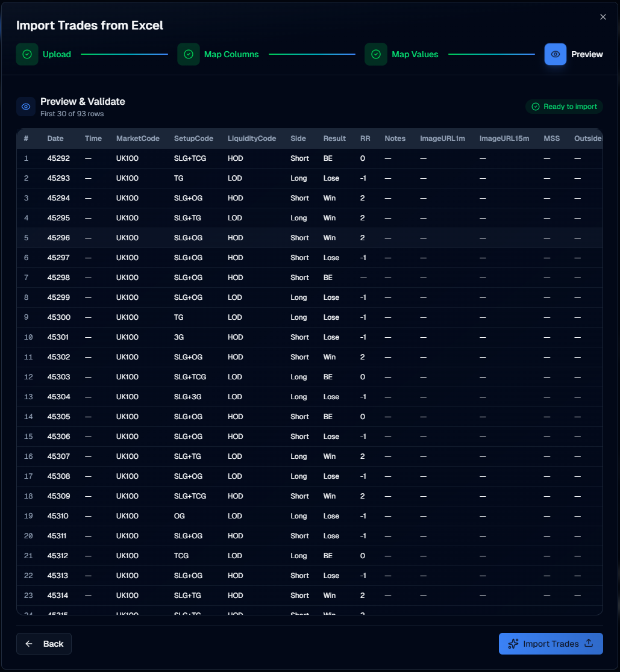The height and width of the screenshot is (672, 620).
Task: Click the Import Trades button
Action: pyautogui.click(x=551, y=644)
